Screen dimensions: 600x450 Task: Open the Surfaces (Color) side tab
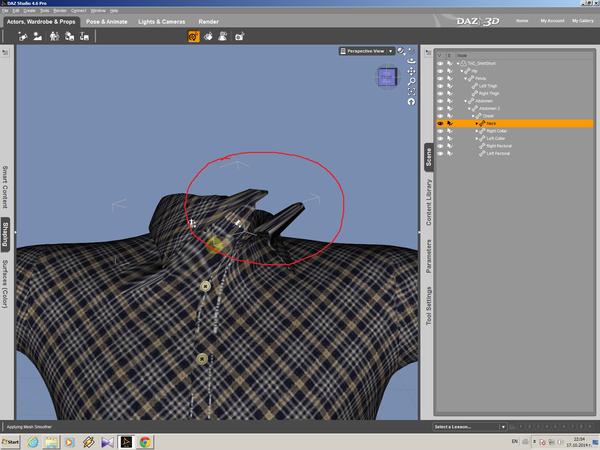5,284
